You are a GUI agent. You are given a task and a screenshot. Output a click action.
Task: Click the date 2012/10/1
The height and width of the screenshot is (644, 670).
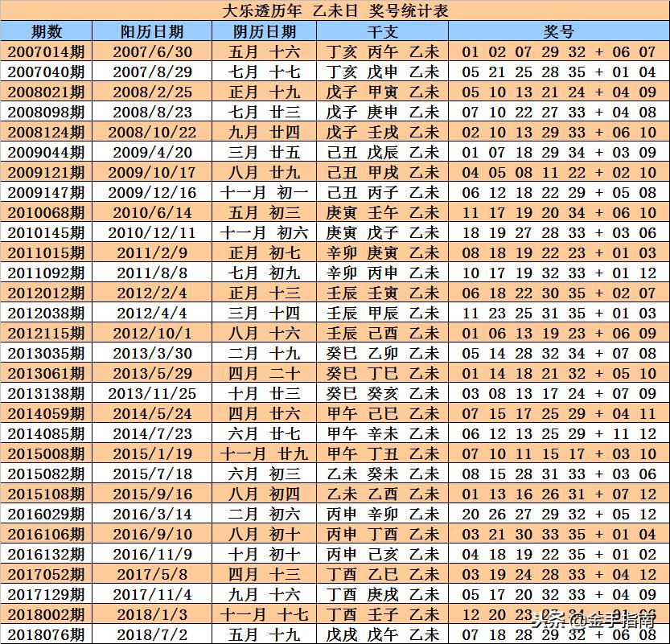pyautogui.click(x=152, y=333)
